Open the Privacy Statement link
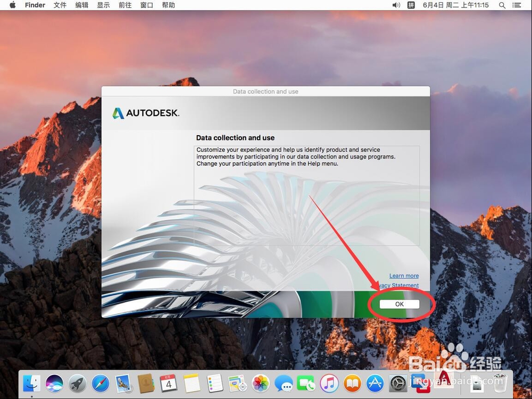The height and width of the screenshot is (399, 532). 398,285
